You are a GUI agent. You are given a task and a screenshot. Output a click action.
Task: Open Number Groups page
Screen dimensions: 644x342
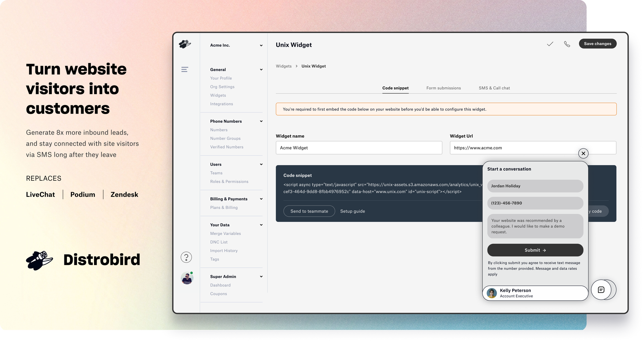[225, 138]
